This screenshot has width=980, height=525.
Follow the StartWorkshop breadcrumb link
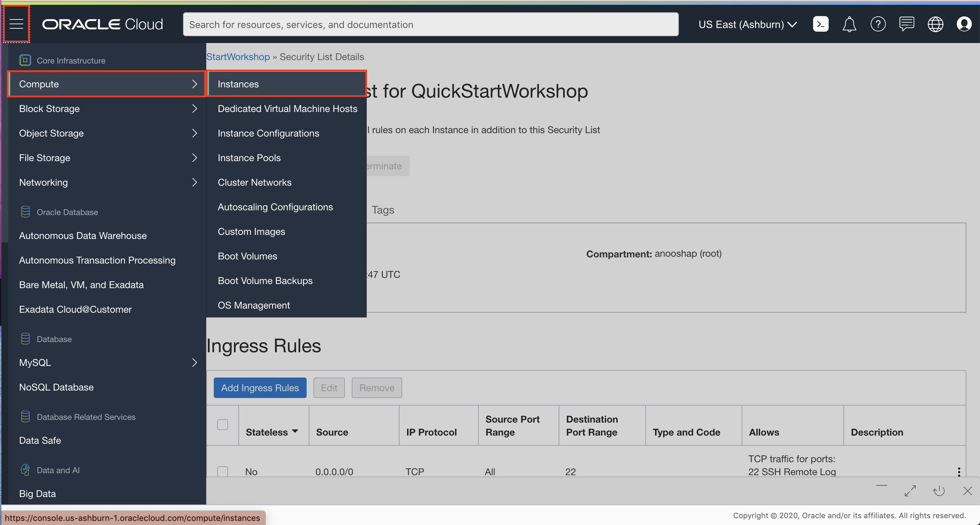[238, 57]
